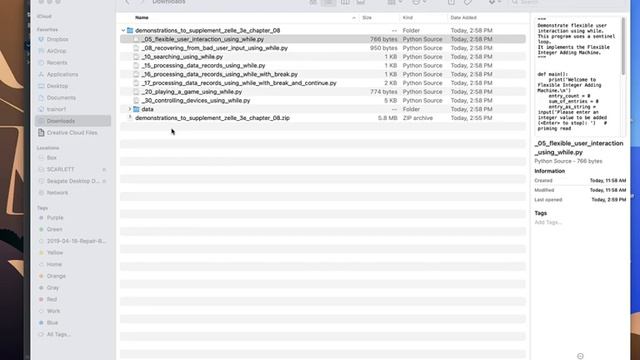The height and width of the screenshot is (360, 640).
Task: Select _15_processing_data_records_using_while.py
Action: 323,66
